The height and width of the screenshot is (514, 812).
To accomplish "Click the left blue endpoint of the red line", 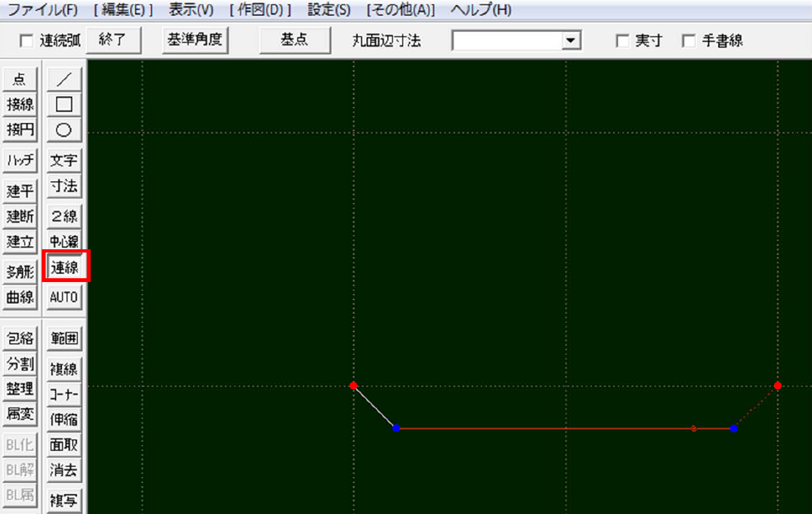I will click(396, 427).
